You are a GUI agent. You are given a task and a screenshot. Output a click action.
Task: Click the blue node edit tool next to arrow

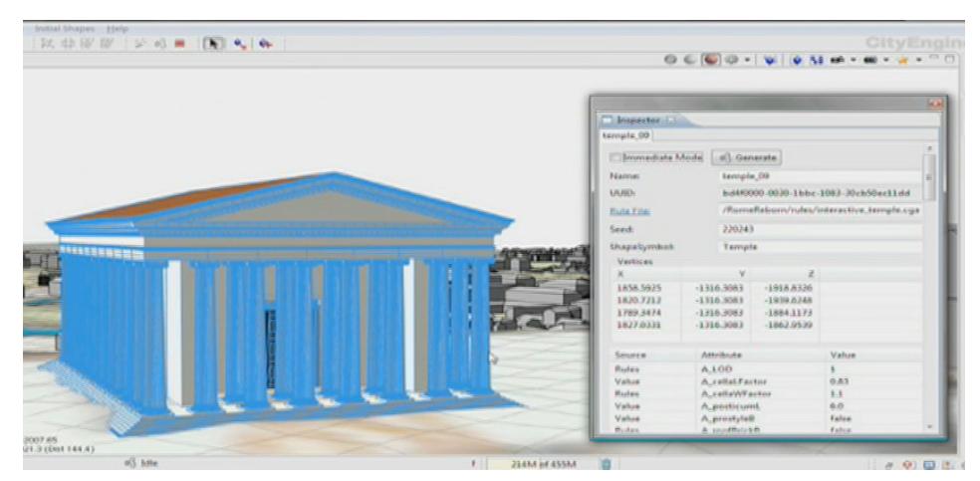point(239,44)
